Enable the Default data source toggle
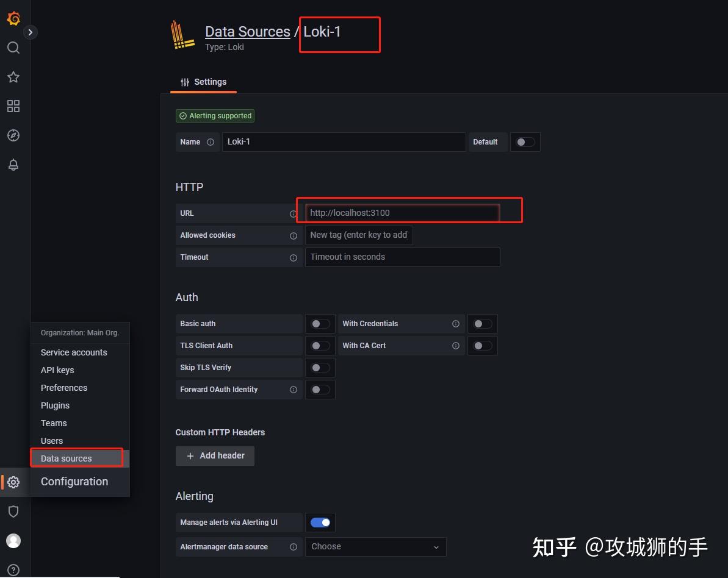The height and width of the screenshot is (578, 728). [525, 141]
